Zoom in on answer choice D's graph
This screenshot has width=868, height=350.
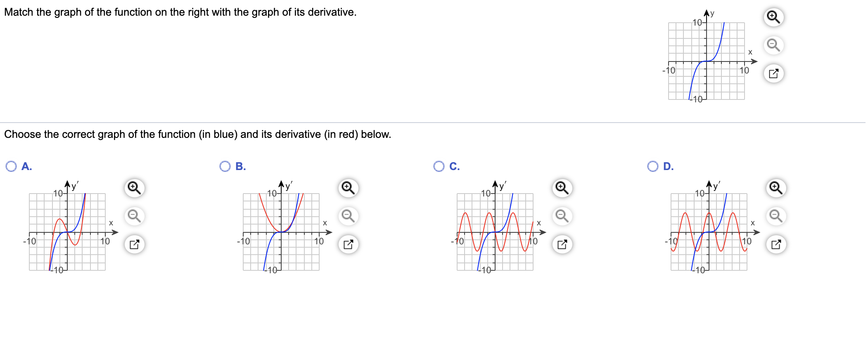point(776,188)
